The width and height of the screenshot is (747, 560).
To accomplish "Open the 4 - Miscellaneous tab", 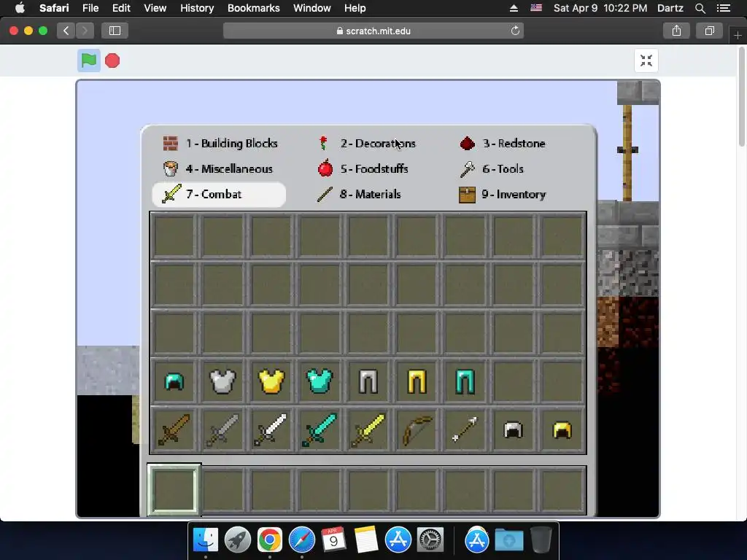I will [217, 168].
